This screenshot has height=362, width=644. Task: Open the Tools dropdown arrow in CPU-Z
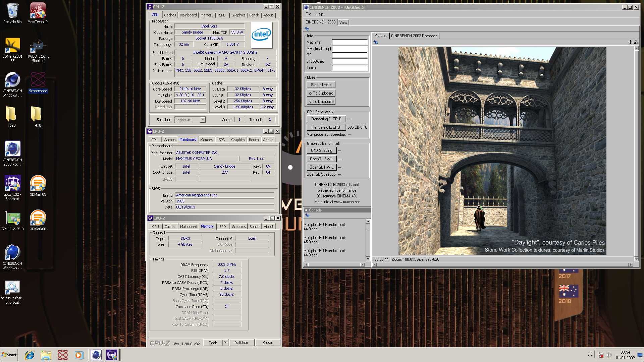[225, 343]
